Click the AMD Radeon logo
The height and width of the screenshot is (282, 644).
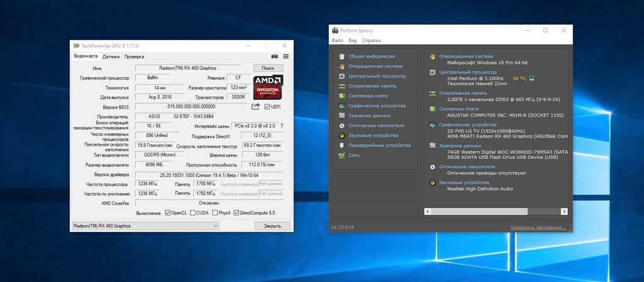(x=269, y=87)
